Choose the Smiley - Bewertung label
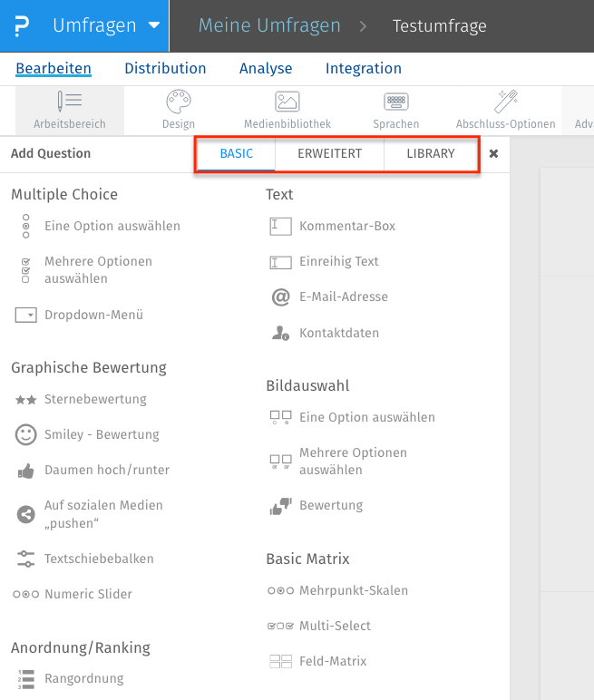 pos(102,434)
